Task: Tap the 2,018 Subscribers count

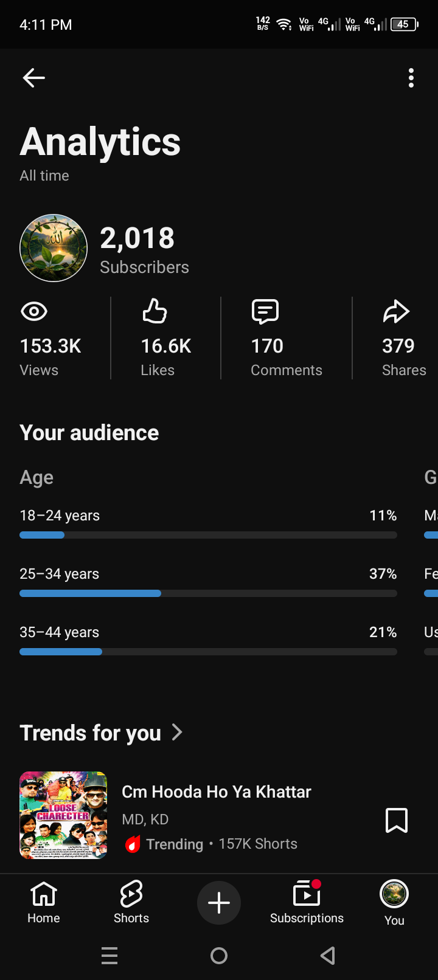Action: pyautogui.click(x=144, y=250)
